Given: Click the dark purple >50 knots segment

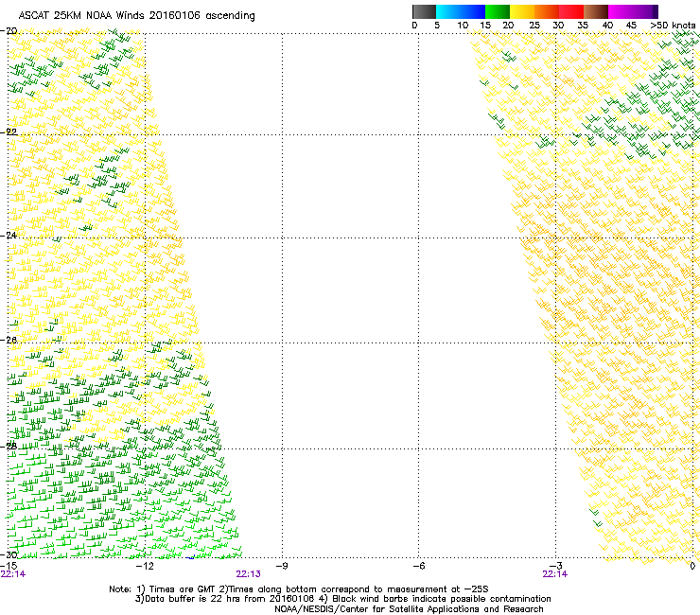Looking at the screenshot, I should (x=656, y=11).
